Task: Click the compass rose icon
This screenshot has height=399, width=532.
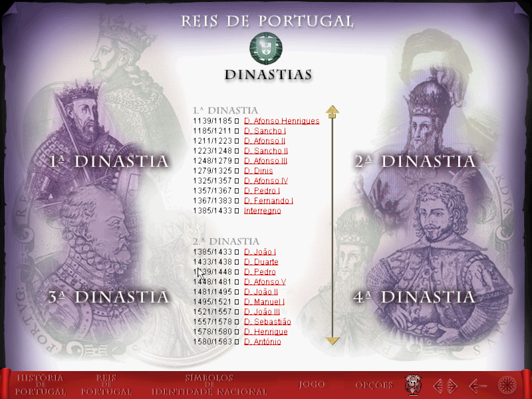Action: coord(507,386)
